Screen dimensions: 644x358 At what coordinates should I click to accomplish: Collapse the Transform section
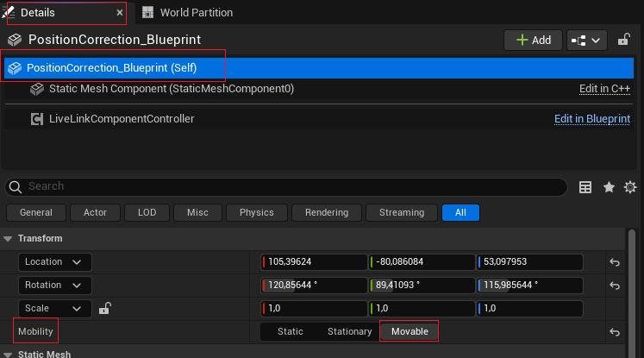click(8, 239)
